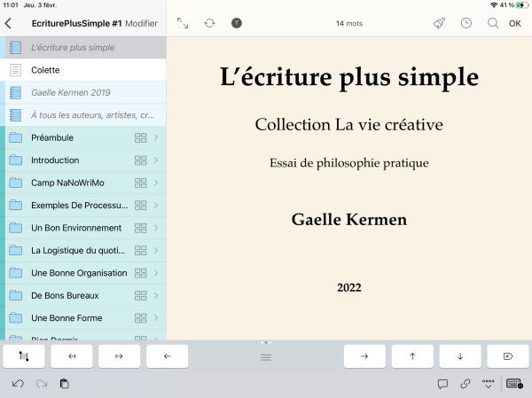532x398 pixels.
Task: Toggle corkboard view for the Préambule folder
Action: (140, 138)
